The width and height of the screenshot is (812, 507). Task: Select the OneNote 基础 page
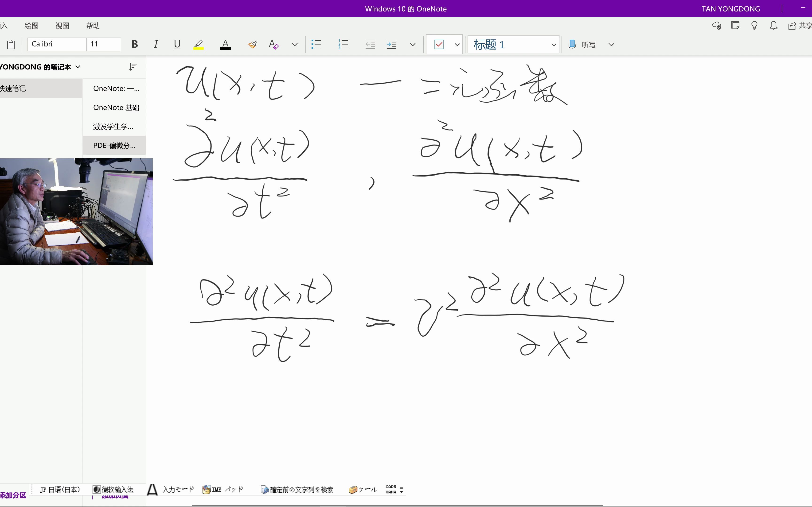tap(116, 107)
